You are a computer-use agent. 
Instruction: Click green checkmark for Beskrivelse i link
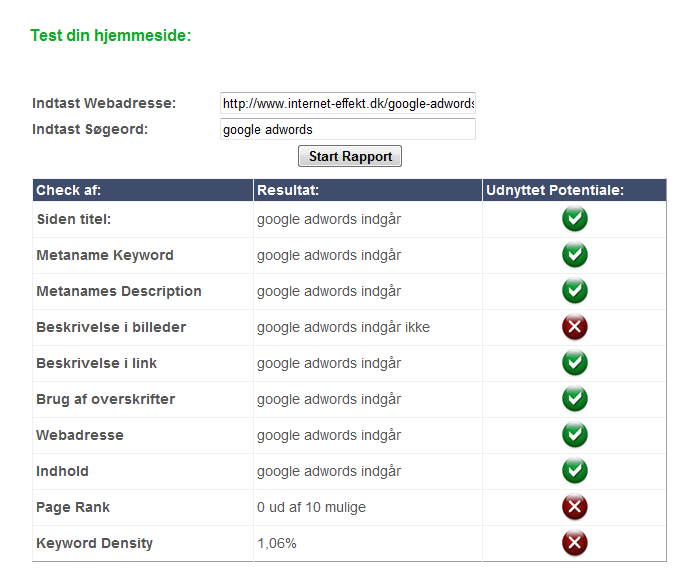[x=575, y=362]
